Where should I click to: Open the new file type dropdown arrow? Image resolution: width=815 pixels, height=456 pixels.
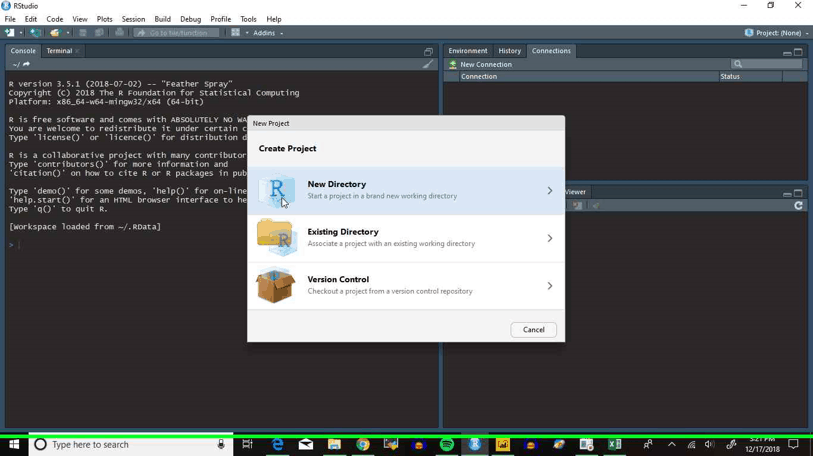point(21,33)
